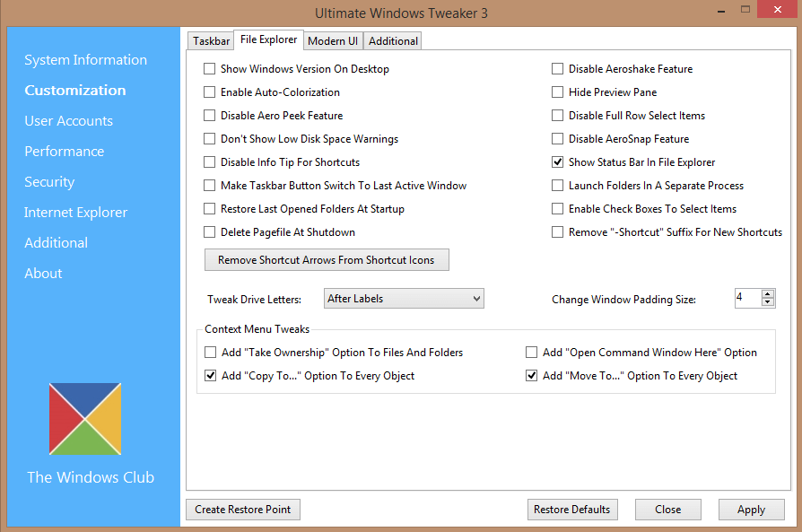Enable Delete Pagefile At Shutdown

(x=209, y=232)
